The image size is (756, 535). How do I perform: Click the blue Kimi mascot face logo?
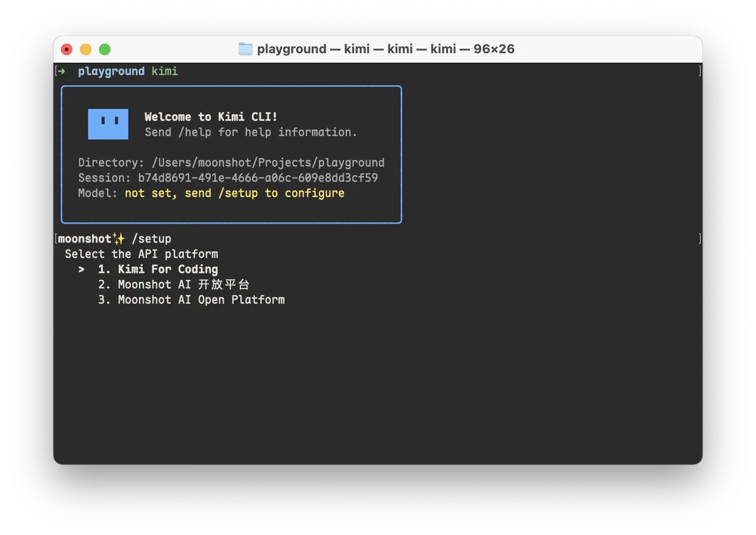pyautogui.click(x=108, y=124)
